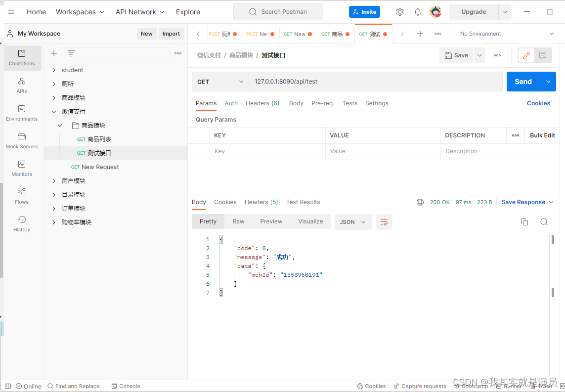Open the Flows sidebar panel
This screenshot has height=392, width=565.
[x=22, y=196]
